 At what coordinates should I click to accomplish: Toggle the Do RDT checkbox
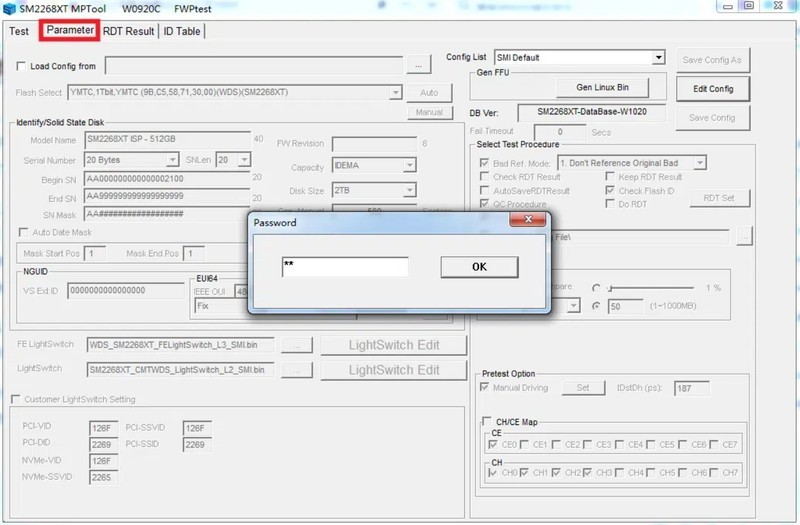pos(609,204)
